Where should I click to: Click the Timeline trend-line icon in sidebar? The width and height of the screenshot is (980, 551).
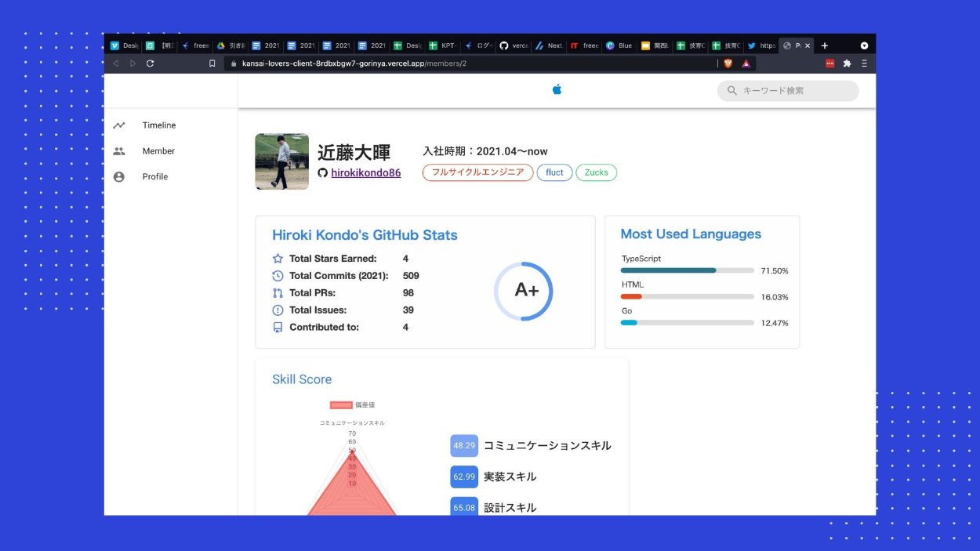pos(119,125)
